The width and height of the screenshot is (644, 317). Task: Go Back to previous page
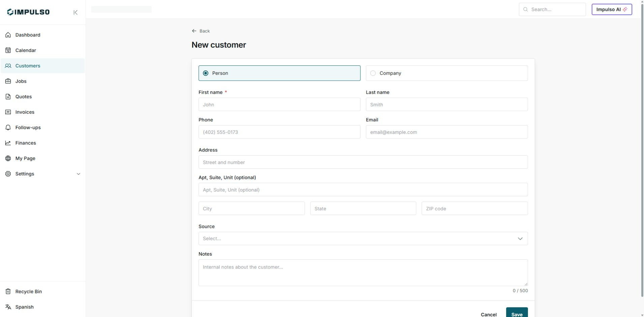tap(201, 31)
